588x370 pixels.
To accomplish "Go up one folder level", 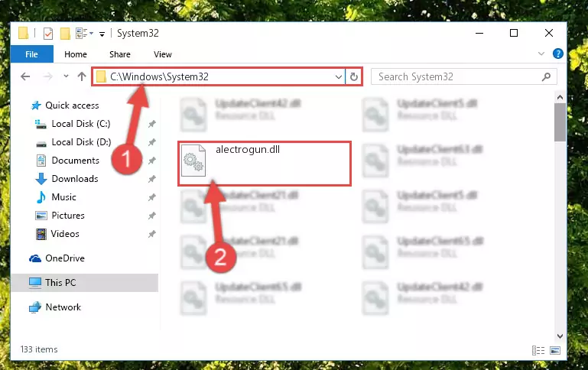I will coord(82,76).
